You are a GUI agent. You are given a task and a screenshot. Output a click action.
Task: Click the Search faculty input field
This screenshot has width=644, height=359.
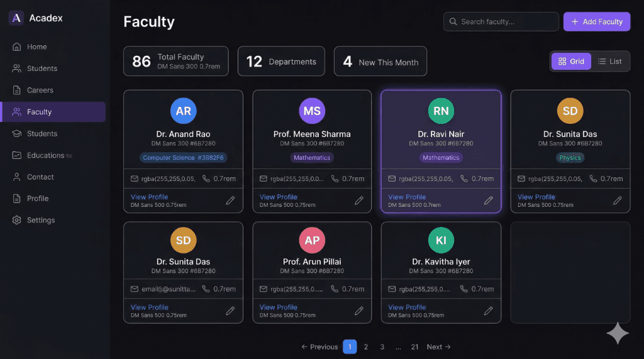pos(501,21)
